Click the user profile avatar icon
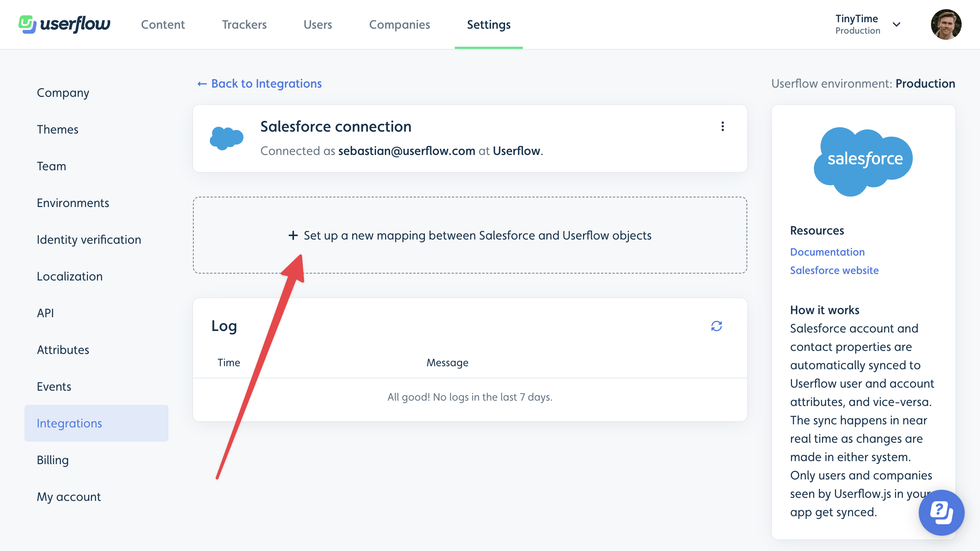Image resolution: width=980 pixels, height=551 pixels. (952, 25)
